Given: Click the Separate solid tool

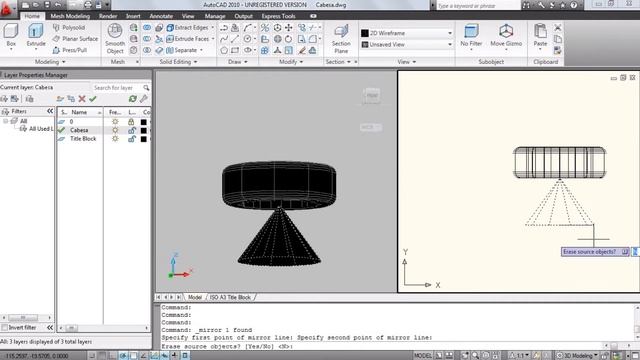Looking at the screenshot, I should (x=182, y=50).
